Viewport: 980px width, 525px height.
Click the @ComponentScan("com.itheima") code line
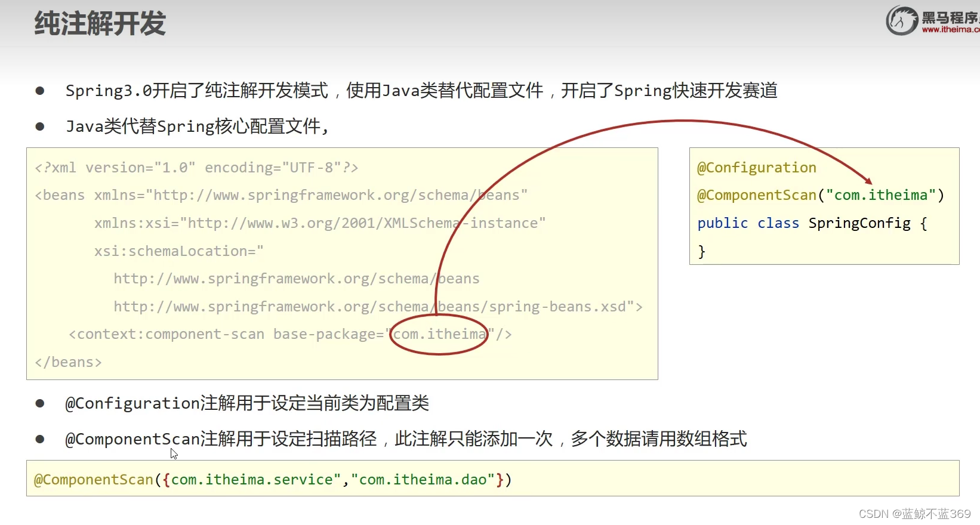pyautogui.click(x=821, y=195)
